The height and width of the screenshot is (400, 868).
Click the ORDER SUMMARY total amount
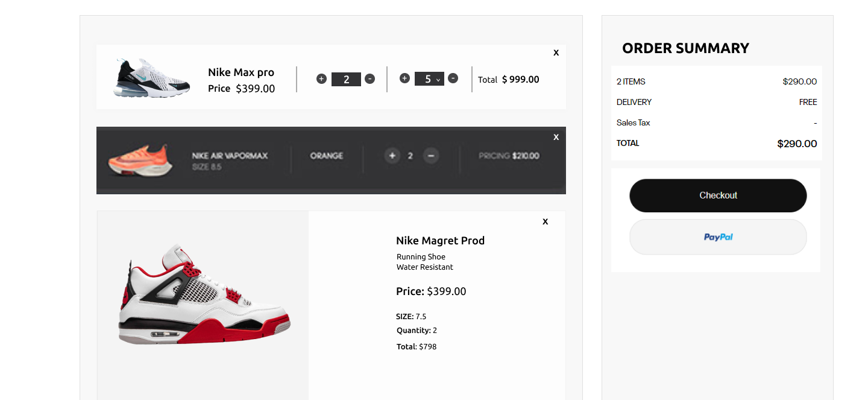[x=797, y=144]
